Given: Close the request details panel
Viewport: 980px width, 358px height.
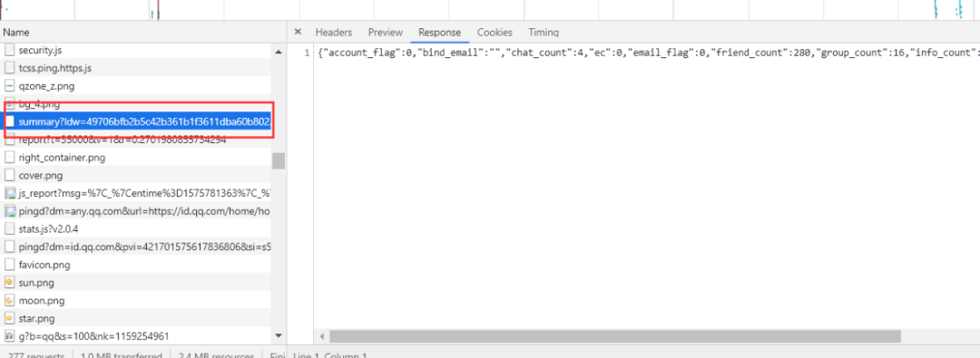Looking at the screenshot, I should pos(298,32).
